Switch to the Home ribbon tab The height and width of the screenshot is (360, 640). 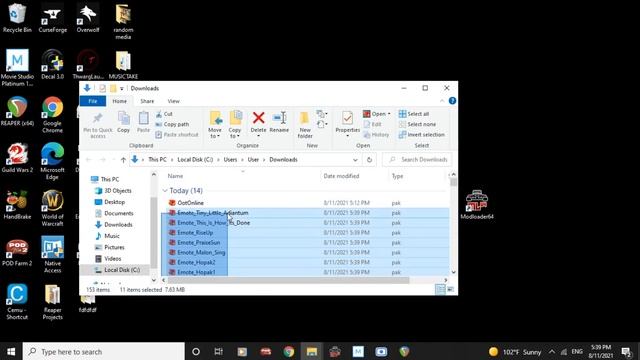pyautogui.click(x=120, y=101)
